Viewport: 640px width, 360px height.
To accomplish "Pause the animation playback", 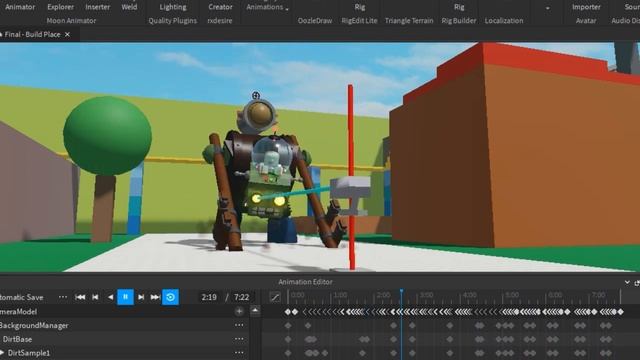I will tap(125, 297).
